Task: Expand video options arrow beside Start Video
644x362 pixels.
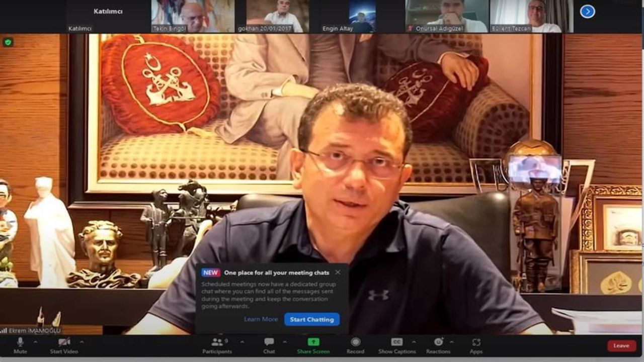Action: tap(82, 342)
